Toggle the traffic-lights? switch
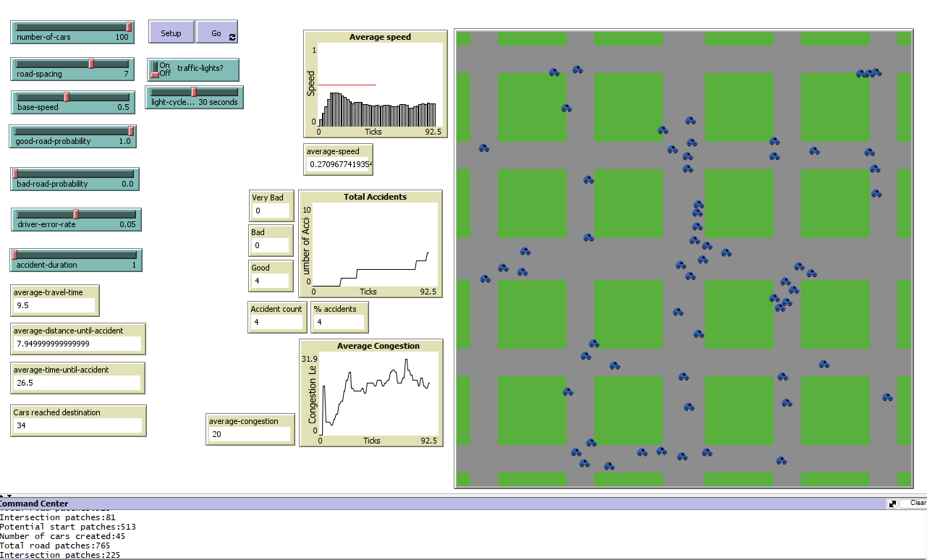Image resolution: width=927 pixels, height=560 pixels. [x=155, y=69]
